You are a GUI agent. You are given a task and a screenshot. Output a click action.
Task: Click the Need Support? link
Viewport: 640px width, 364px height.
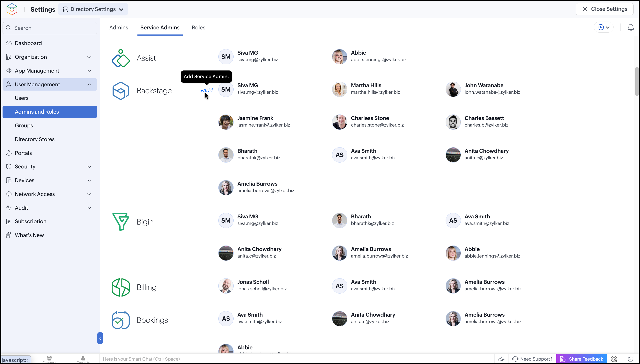tap(532, 359)
